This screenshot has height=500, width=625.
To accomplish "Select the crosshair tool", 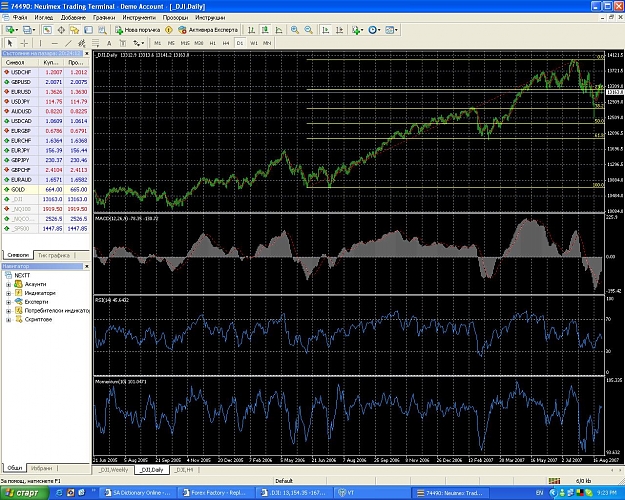I will (24, 43).
